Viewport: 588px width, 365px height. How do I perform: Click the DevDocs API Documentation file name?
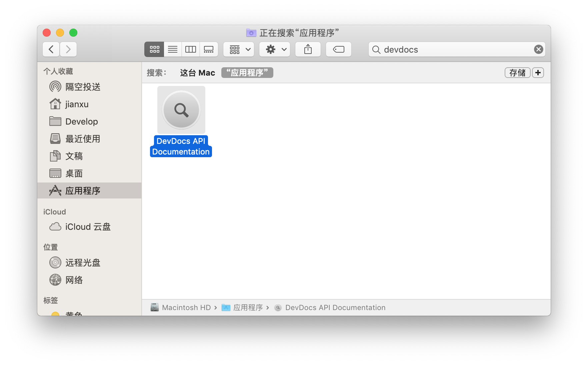181,146
